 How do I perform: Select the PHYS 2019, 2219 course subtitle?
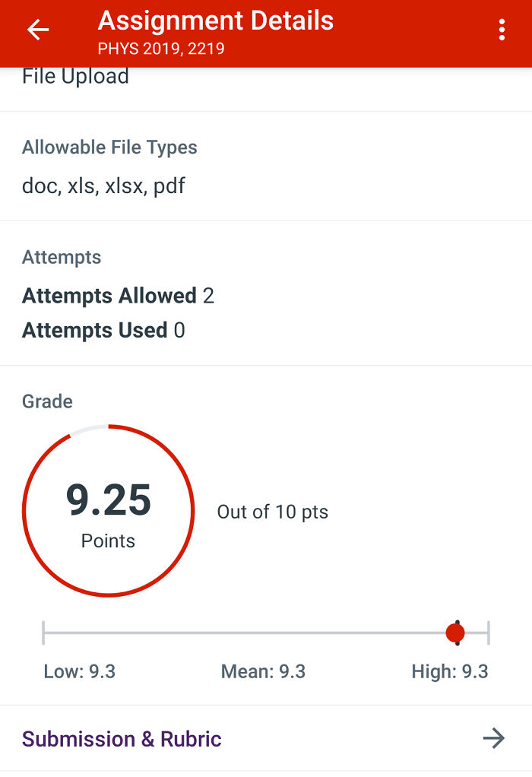tap(162, 48)
